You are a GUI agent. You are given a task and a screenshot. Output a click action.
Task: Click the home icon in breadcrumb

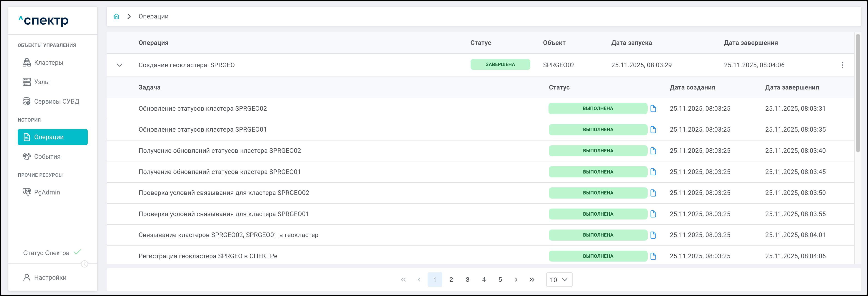pos(116,17)
